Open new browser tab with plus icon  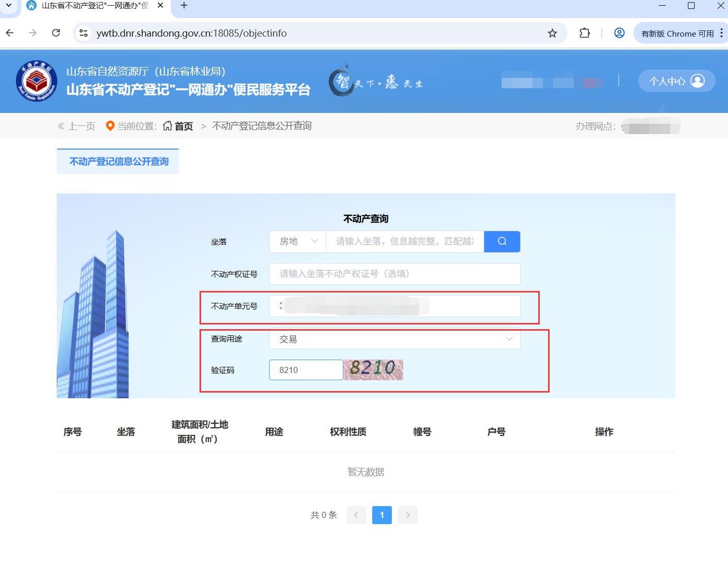click(x=184, y=6)
